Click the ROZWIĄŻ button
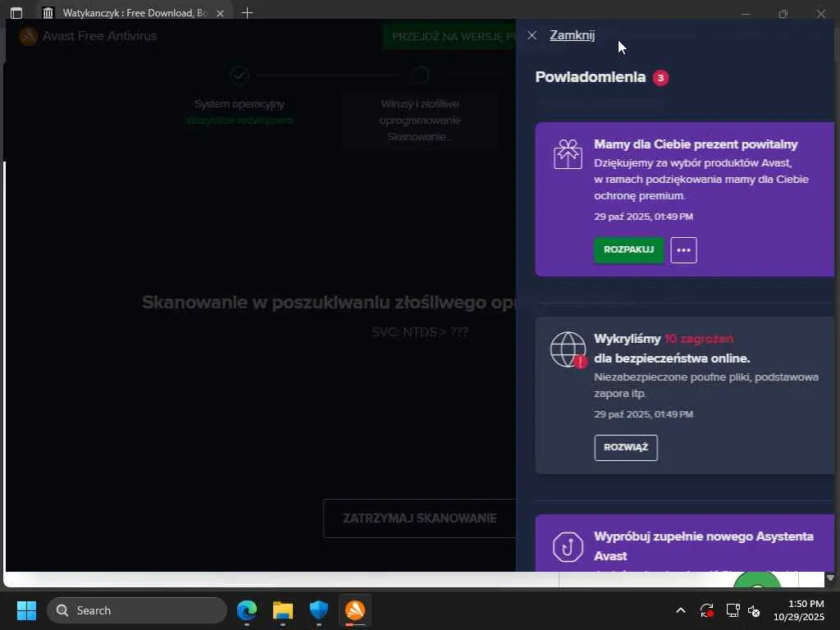 coord(626,448)
